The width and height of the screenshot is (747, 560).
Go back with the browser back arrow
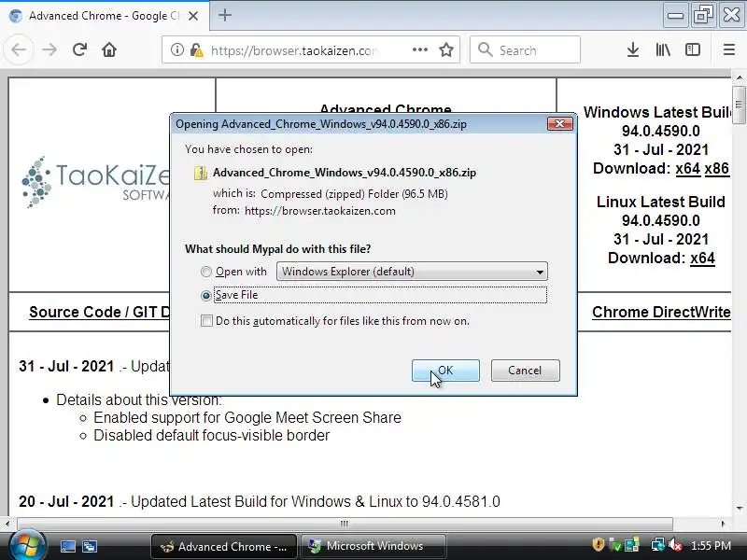tap(19, 50)
